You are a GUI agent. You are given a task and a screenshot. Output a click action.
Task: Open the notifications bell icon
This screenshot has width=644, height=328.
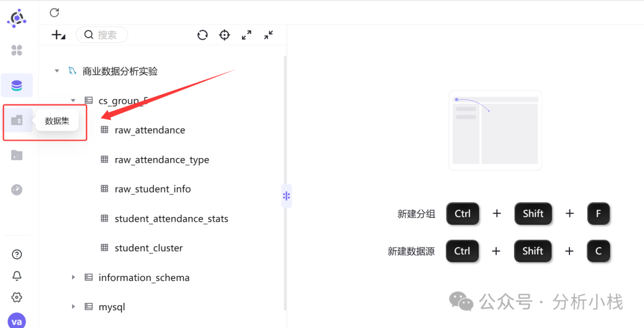(x=17, y=276)
